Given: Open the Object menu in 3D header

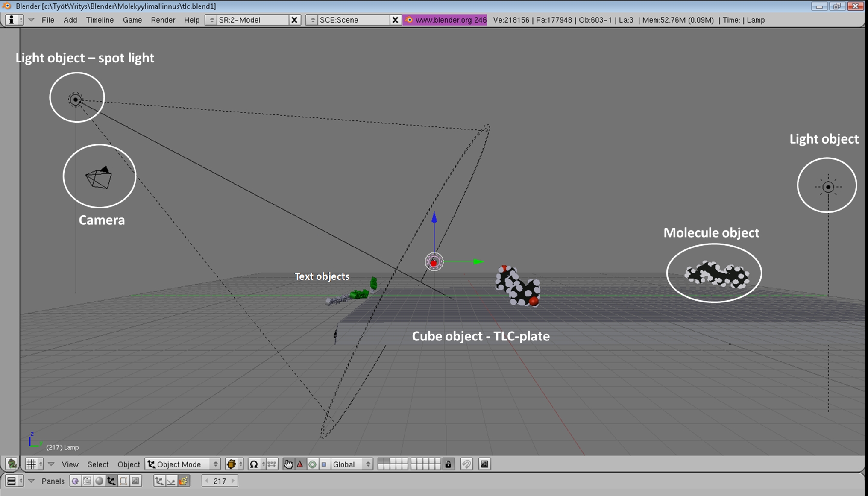Looking at the screenshot, I should [x=129, y=464].
